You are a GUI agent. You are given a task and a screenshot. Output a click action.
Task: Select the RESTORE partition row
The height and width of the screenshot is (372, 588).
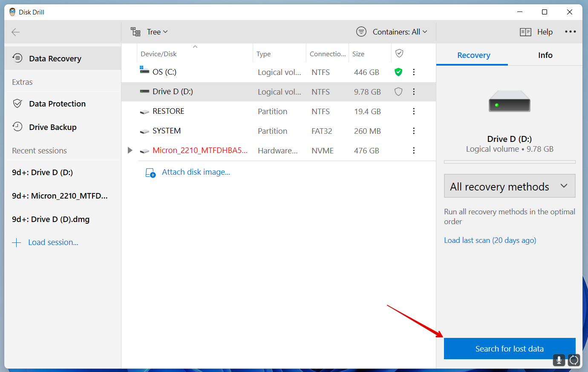pos(279,111)
